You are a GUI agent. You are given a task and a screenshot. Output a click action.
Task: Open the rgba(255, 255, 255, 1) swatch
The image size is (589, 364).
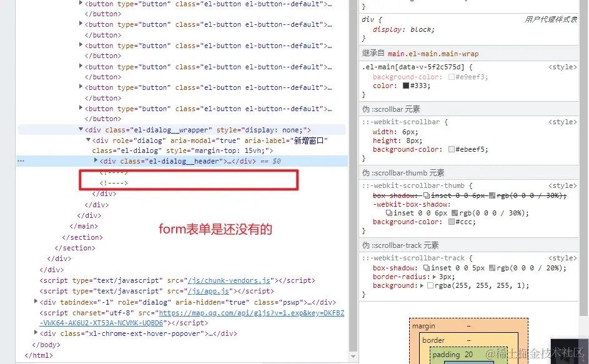[x=430, y=285]
